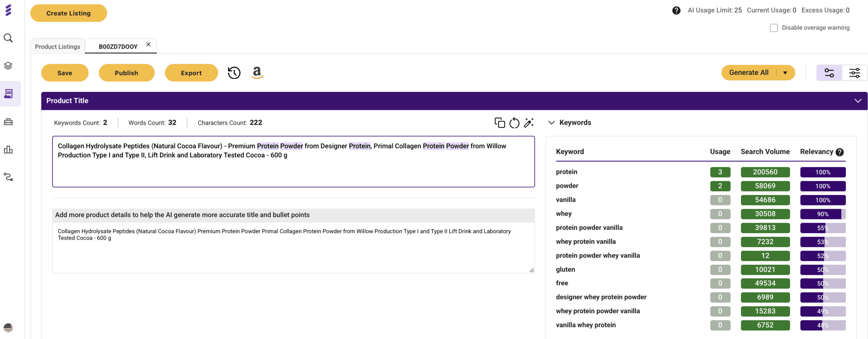Click the Publish button
Image resolution: width=868 pixels, height=339 pixels.
pos(126,73)
